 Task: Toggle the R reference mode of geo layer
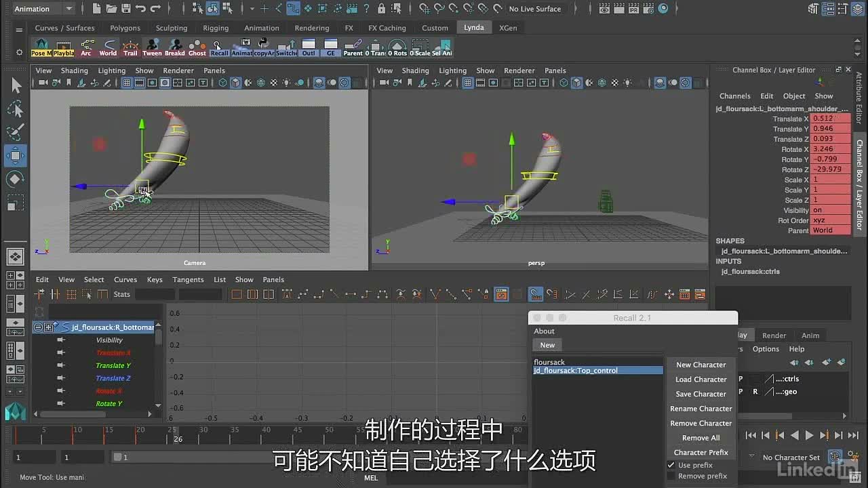click(x=755, y=392)
